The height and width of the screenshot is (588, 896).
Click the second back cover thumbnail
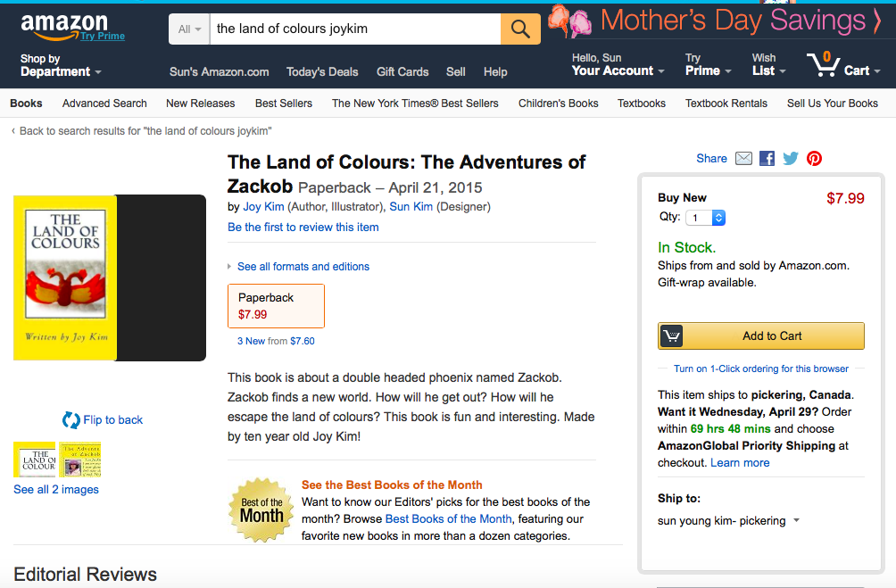[80, 460]
